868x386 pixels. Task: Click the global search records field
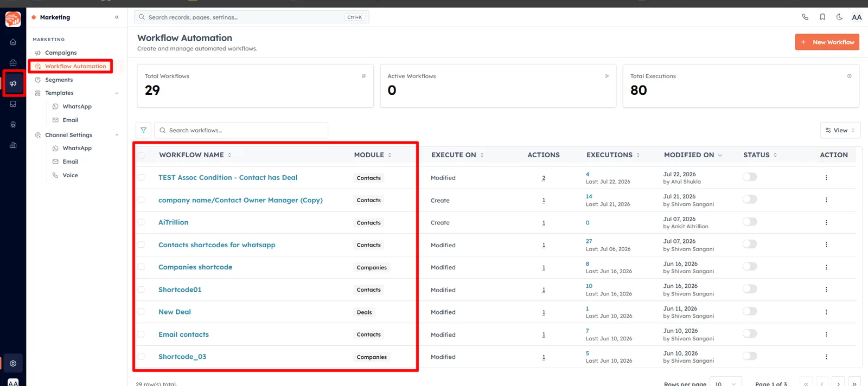(x=251, y=17)
